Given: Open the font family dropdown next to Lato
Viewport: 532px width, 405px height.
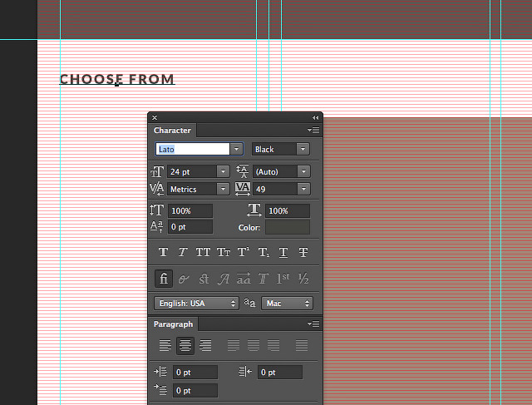Looking at the screenshot, I should click(237, 149).
